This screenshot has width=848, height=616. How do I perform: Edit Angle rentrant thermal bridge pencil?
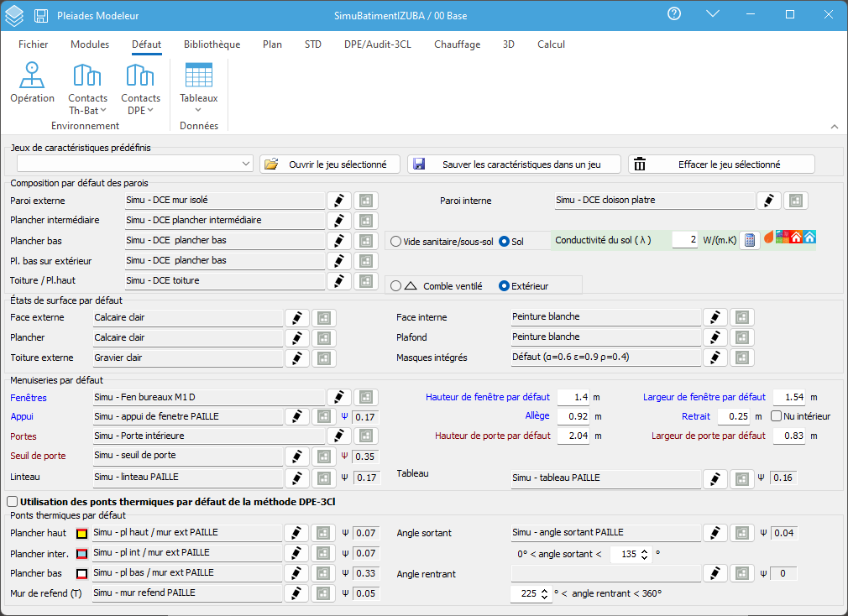715,573
